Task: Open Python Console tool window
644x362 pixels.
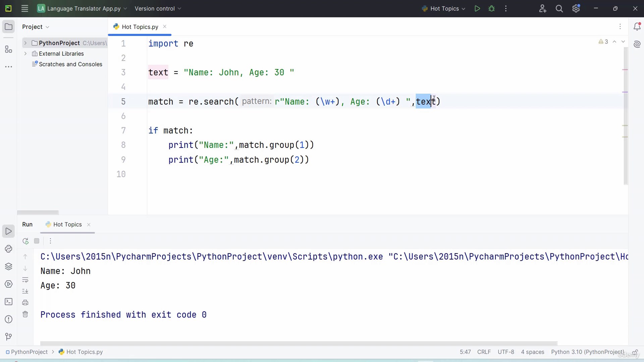Action: click(9, 249)
